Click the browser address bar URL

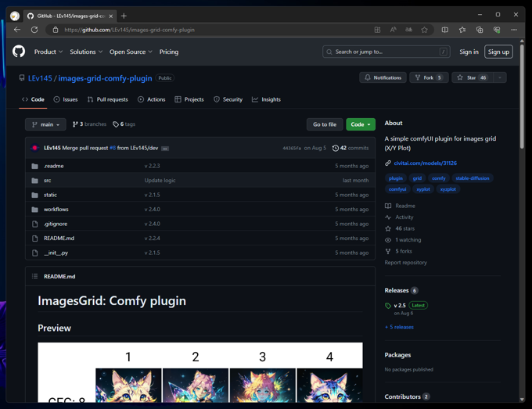click(129, 30)
